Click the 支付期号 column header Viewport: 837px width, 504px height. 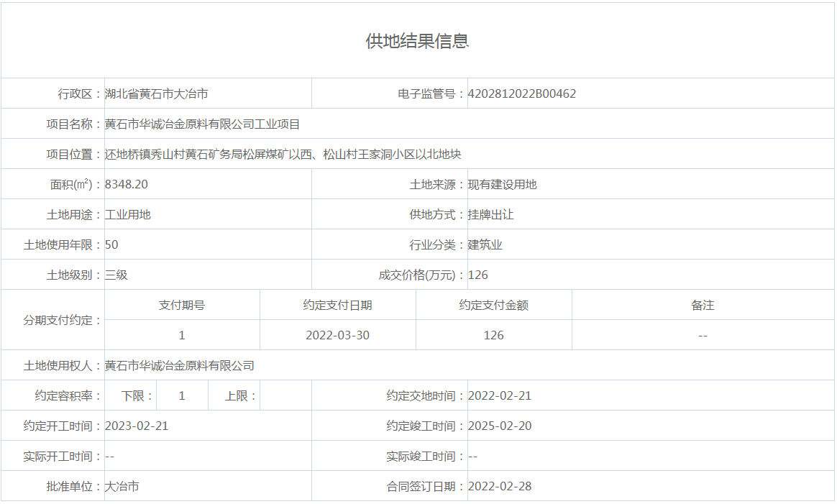click(x=182, y=306)
